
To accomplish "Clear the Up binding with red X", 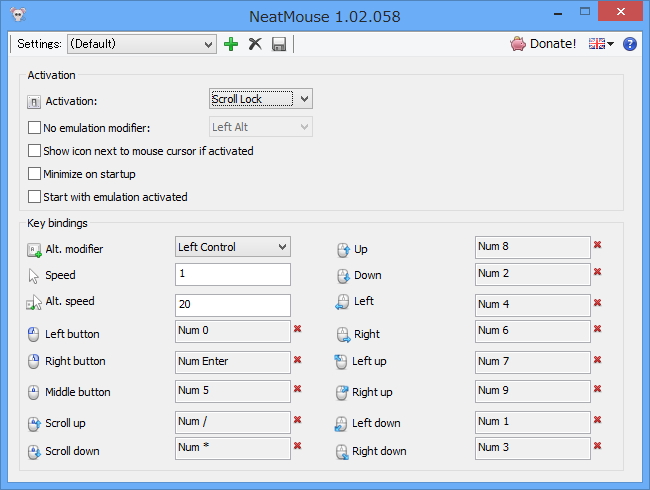I will (597, 245).
